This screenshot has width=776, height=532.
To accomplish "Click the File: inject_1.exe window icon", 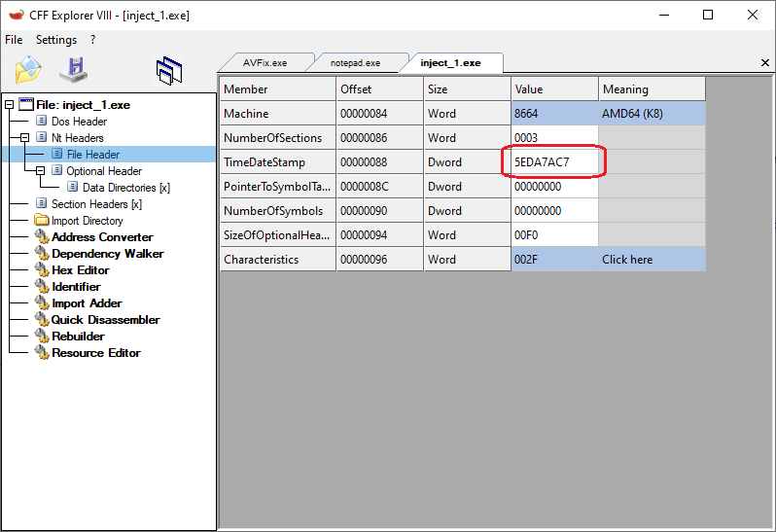I will coord(26,104).
